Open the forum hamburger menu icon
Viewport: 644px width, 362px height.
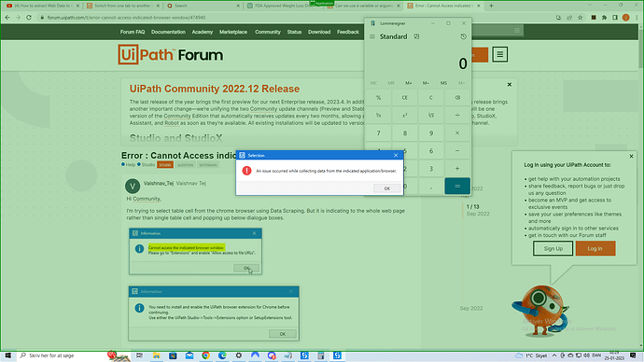pyautogui.click(x=500, y=54)
